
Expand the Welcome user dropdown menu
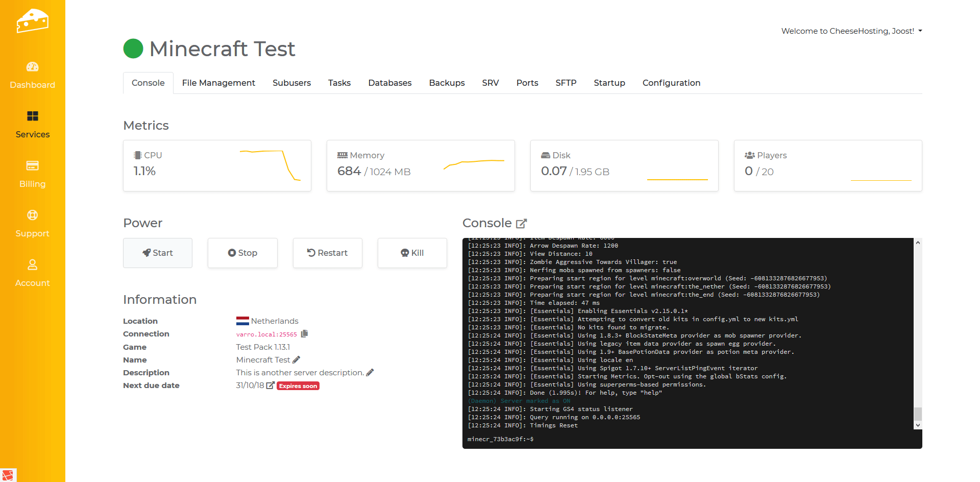pos(851,31)
